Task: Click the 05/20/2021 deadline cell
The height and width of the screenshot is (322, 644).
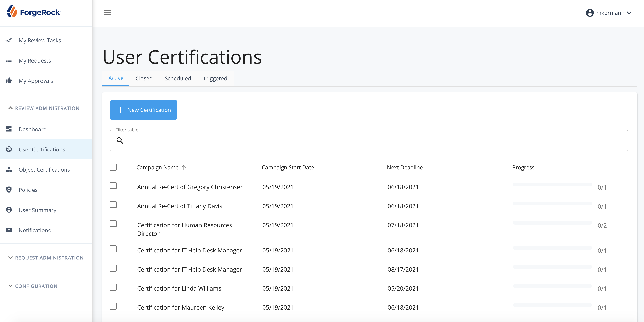Action: (x=403, y=288)
